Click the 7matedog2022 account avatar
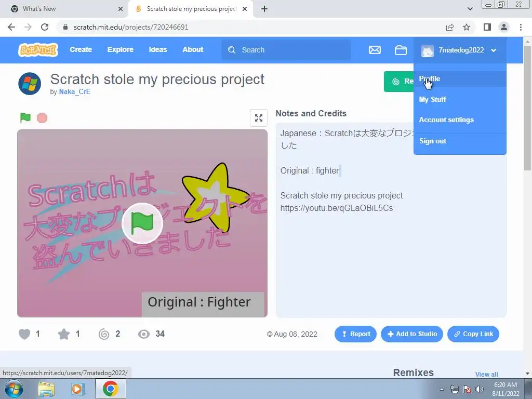This screenshot has width=532, height=399. click(x=427, y=50)
